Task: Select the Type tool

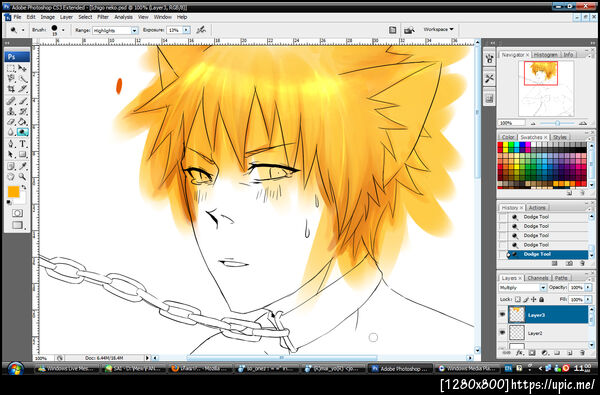Action: [x=23, y=144]
